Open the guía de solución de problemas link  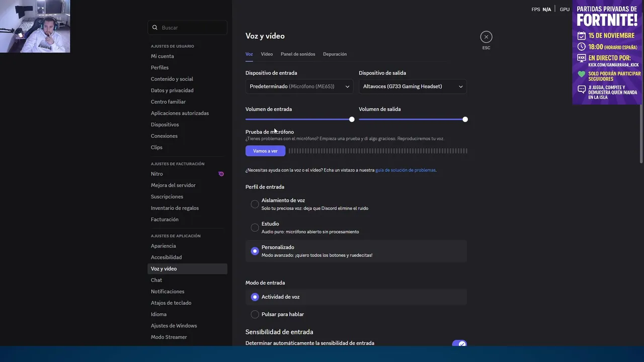coord(405,170)
